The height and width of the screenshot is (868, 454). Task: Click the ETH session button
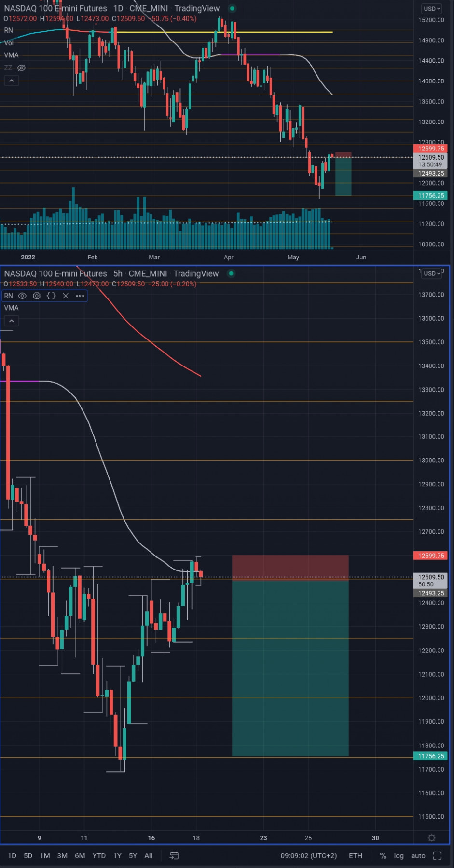coord(356,855)
